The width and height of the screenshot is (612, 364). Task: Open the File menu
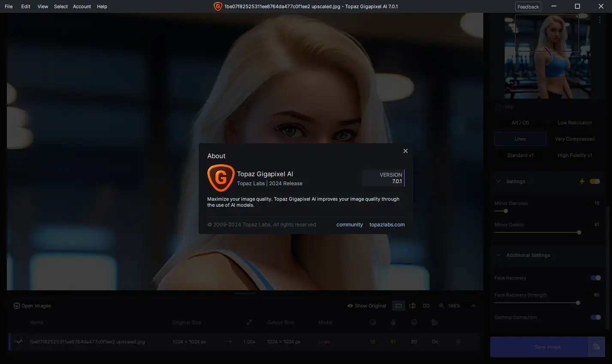(x=9, y=6)
